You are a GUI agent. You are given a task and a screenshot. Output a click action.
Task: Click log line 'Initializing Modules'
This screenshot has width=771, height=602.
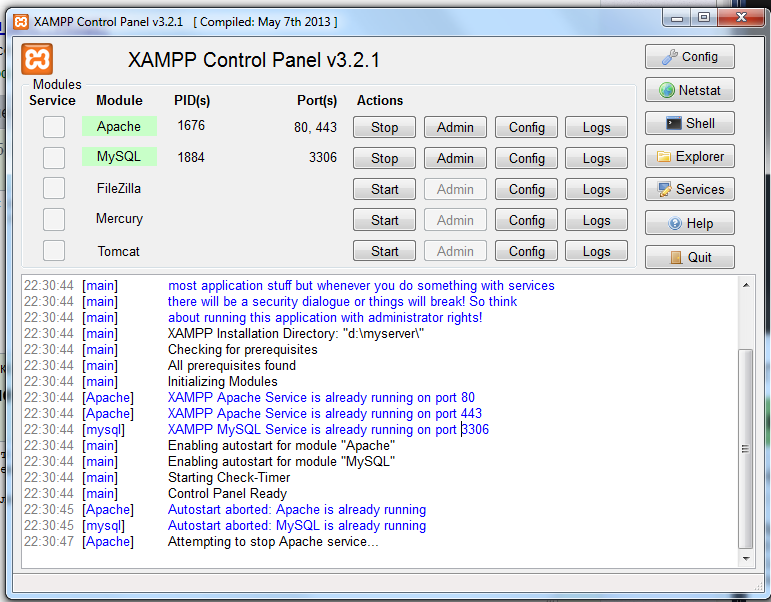coord(222,381)
